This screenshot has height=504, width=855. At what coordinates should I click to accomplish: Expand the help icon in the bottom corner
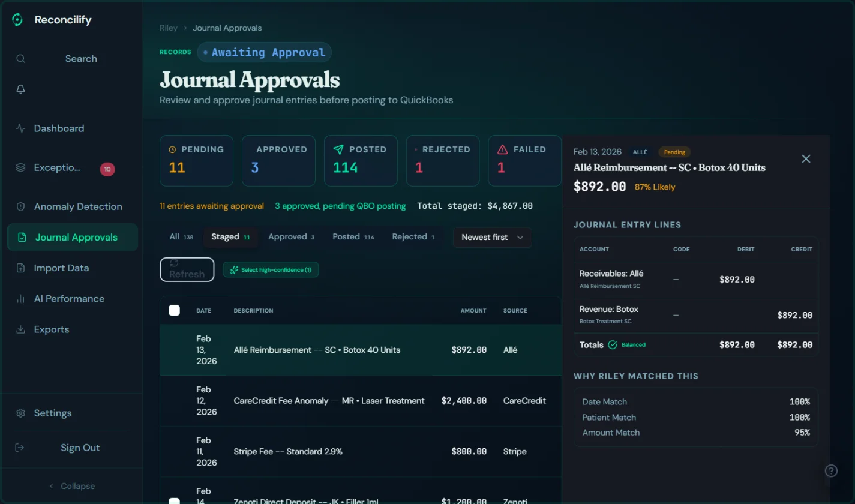831,470
